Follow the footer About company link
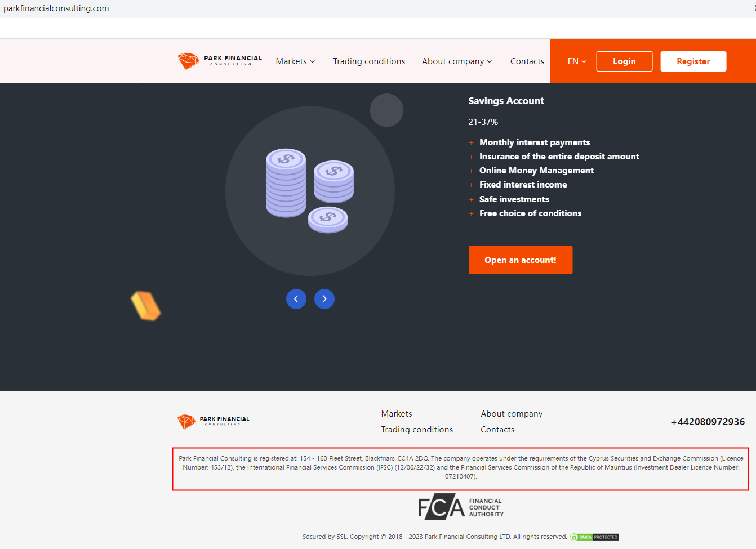This screenshot has width=756, height=549. pos(512,414)
